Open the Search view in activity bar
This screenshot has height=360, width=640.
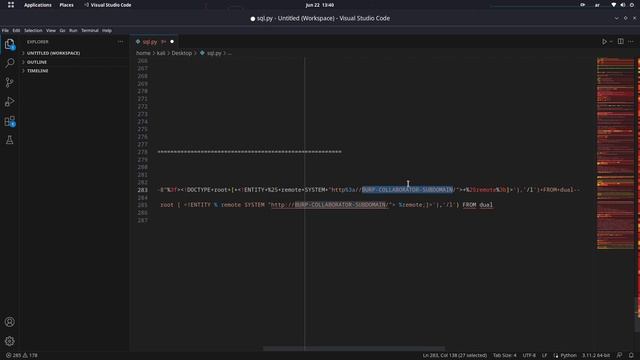[9, 63]
